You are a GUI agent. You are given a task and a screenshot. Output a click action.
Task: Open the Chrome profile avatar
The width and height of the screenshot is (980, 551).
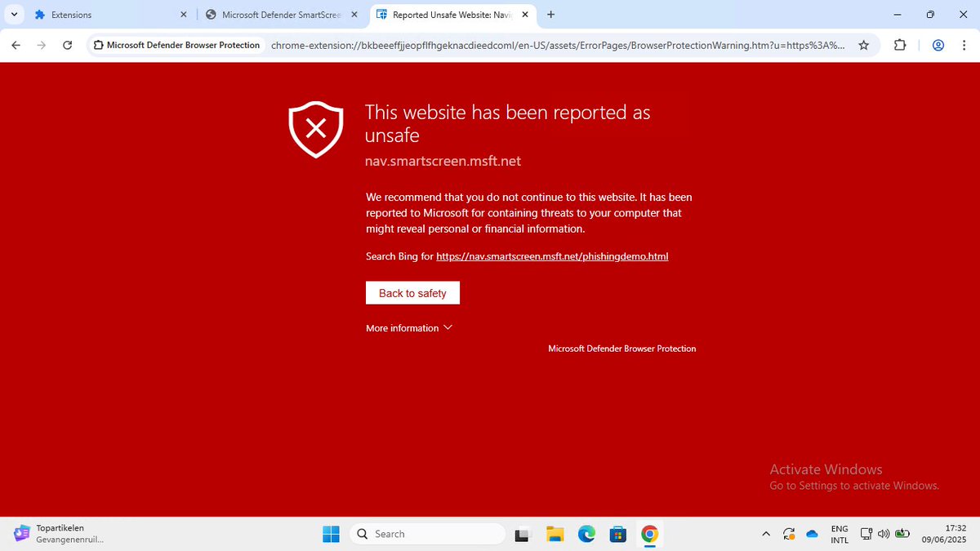click(938, 45)
